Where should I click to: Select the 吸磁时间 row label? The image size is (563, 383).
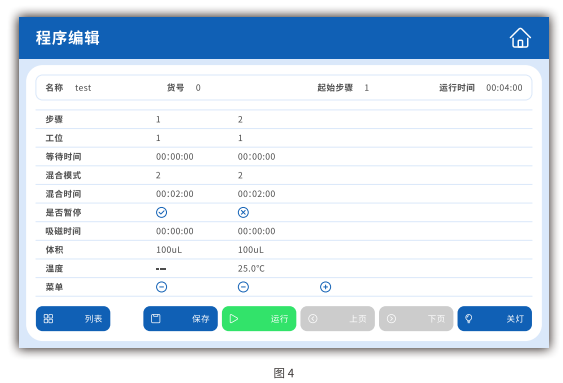pyautogui.click(x=63, y=231)
